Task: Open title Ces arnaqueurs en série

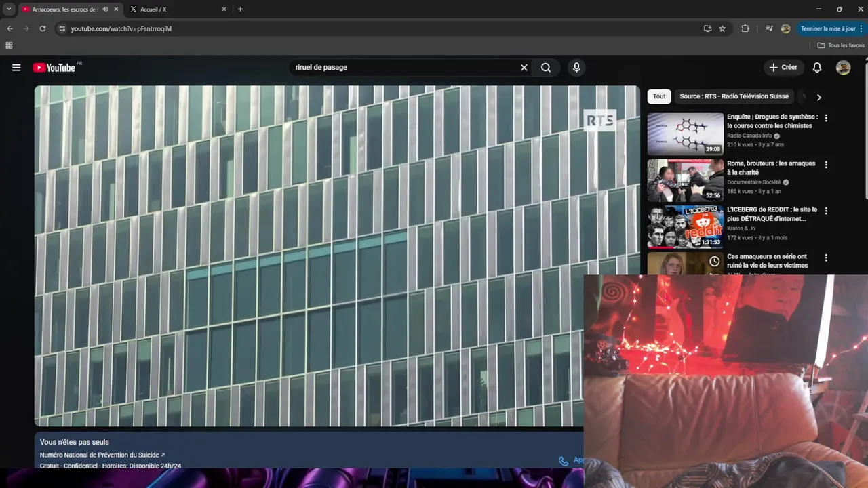Action: pos(768,261)
